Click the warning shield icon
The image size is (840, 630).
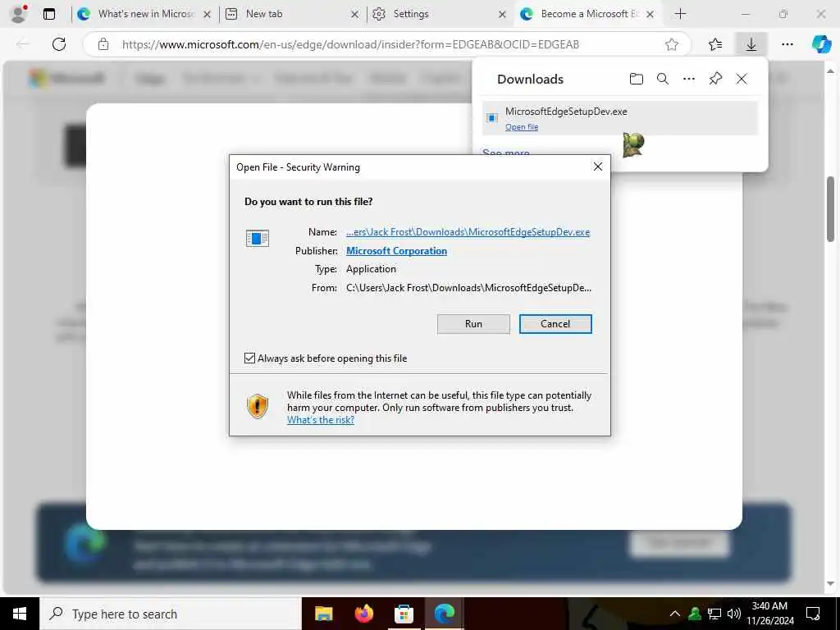tap(257, 406)
